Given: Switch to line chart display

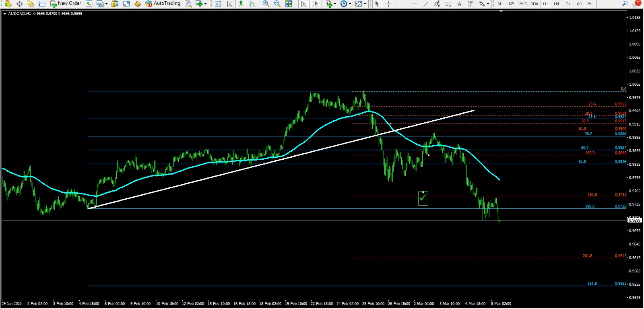Looking at the screenshot, I should pos(252,4).
